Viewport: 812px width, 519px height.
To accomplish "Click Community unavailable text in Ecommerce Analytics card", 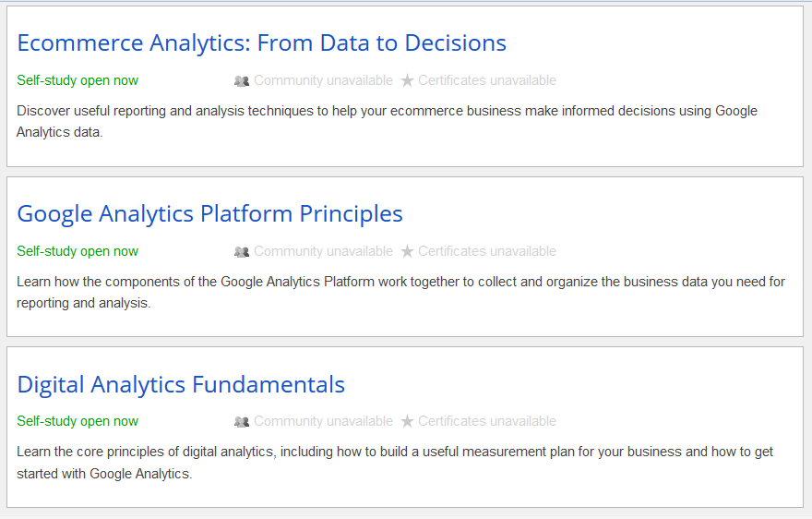I will 323,80.
